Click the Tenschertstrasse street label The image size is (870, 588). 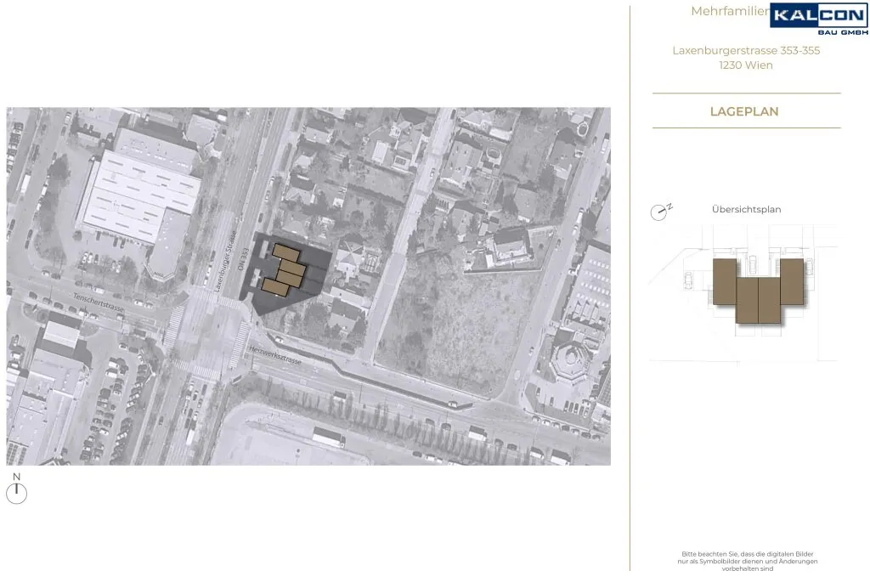pos(99,302)
